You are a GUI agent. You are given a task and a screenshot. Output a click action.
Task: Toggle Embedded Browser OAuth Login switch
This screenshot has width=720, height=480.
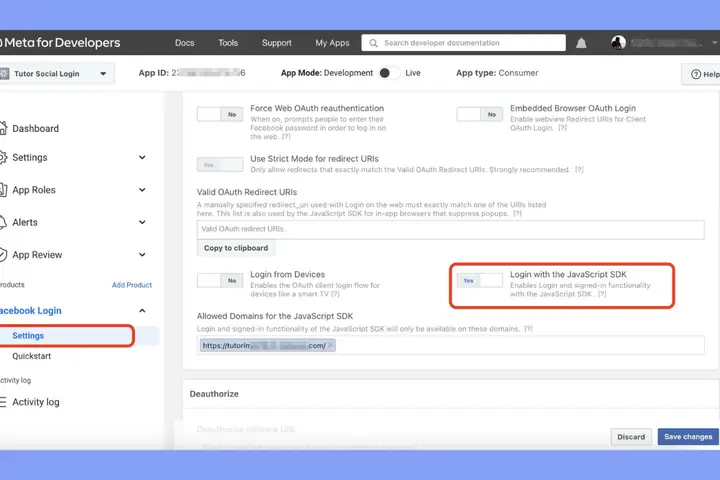pos(480,114)
